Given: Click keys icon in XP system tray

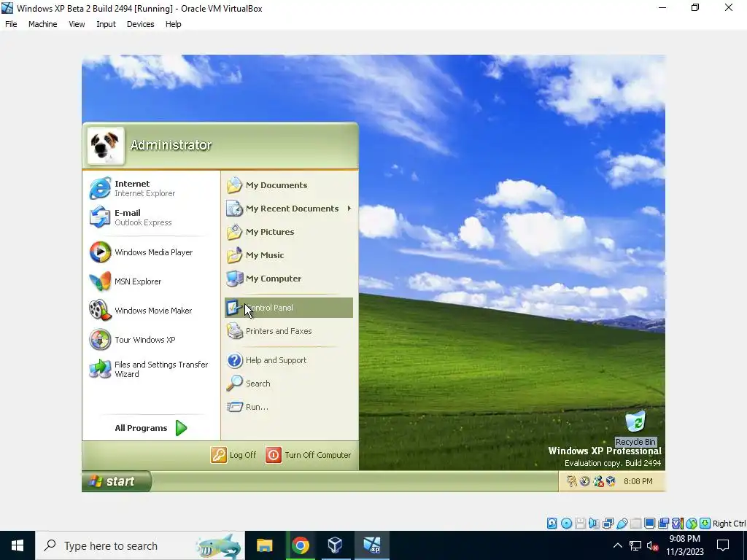Looking at the screenshot, I should pos(572,481).
